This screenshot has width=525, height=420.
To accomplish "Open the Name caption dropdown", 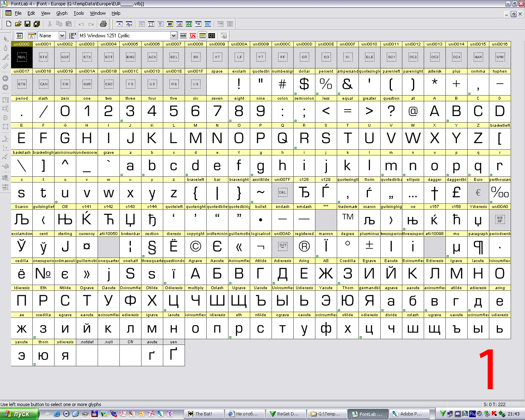I will click(62, 36).
